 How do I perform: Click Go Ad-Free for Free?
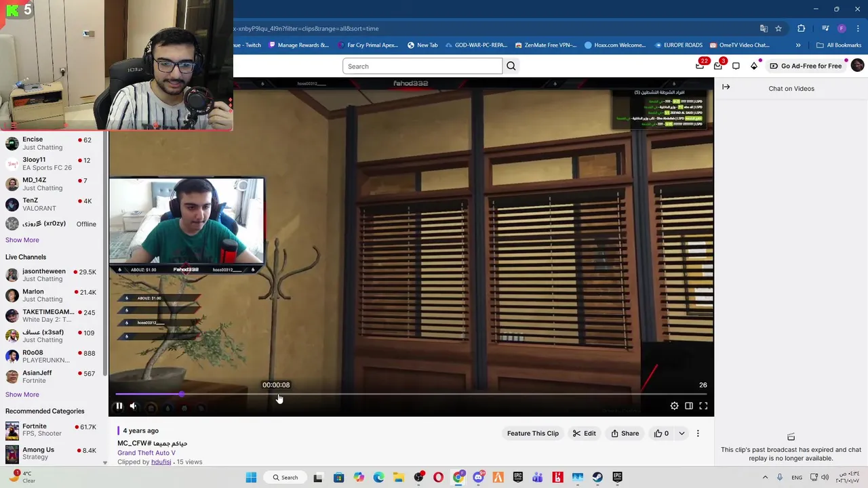[x=806, y=66]
